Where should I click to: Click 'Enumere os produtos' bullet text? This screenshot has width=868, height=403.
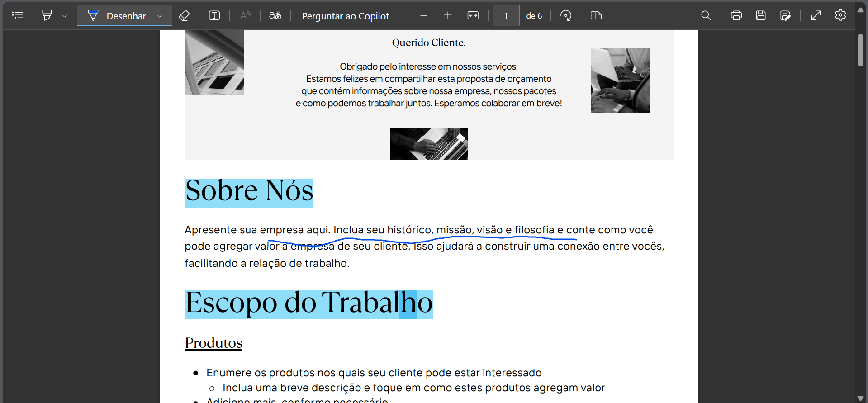click(374, 373)
